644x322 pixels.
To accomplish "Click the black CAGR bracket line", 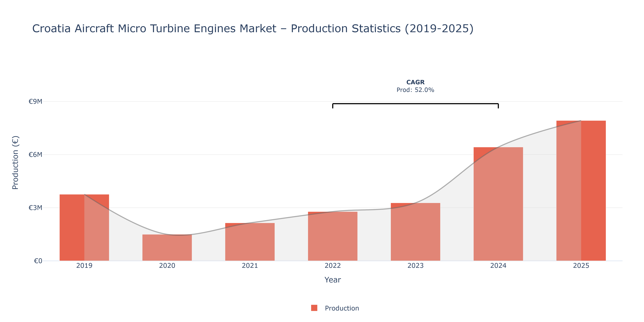I will (x=415, y=104).
